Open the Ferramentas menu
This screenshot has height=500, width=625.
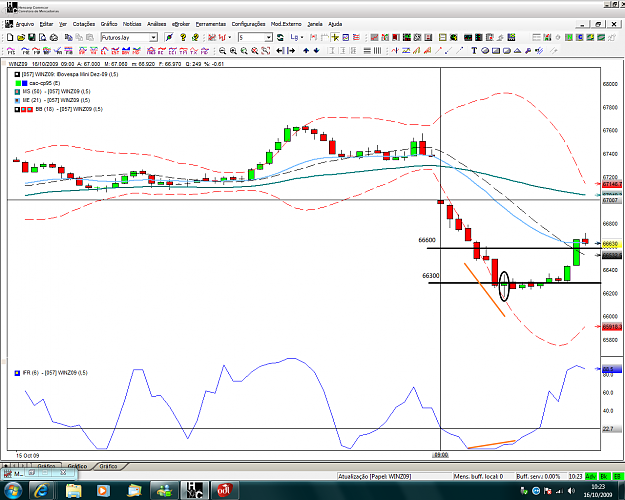pos(210,24)
